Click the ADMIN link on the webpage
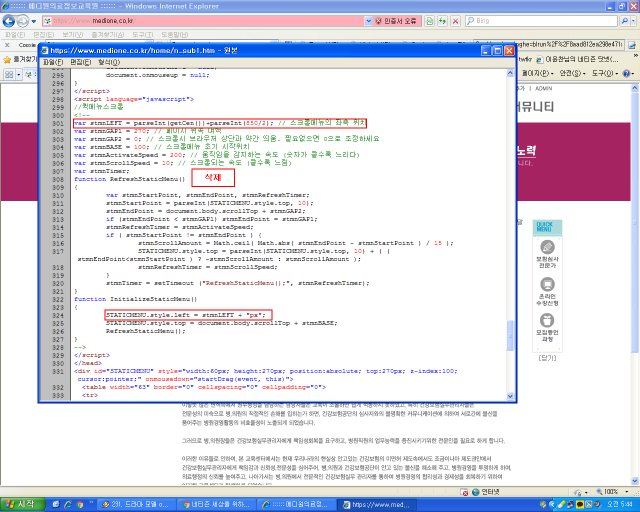 click(x=543, y=89)
